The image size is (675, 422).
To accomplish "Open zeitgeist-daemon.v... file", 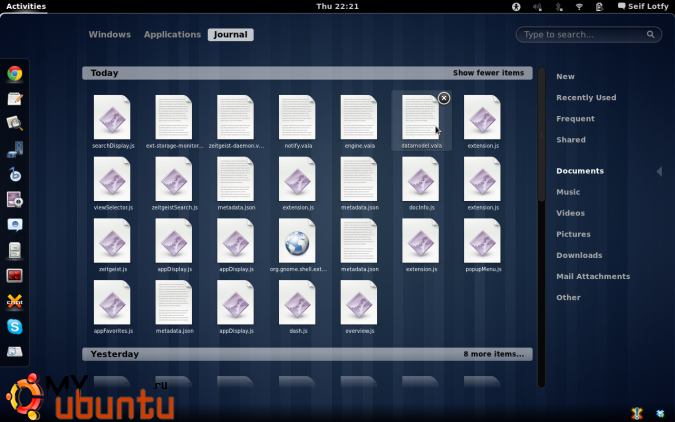I will tap(236, 122).
